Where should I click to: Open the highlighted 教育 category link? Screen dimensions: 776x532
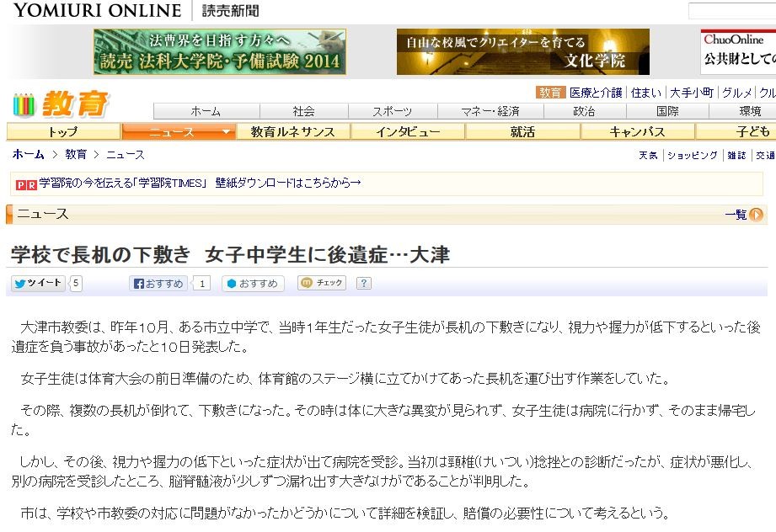point(550,93)
